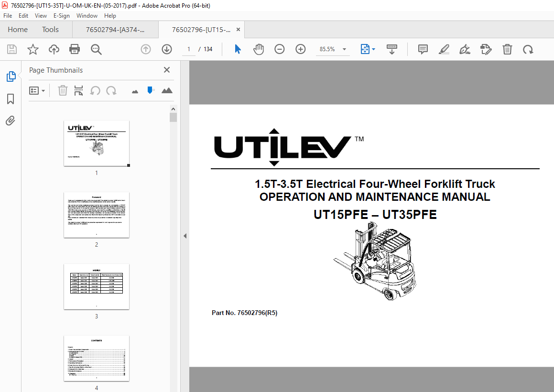The height and width of the screenshot is (392, 554).
Task: Click the 134 total pages label
Action: click(208, 49)
